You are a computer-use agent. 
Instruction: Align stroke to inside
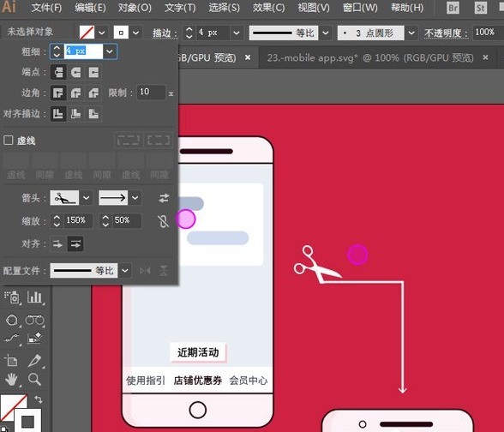tap(75, 114)
